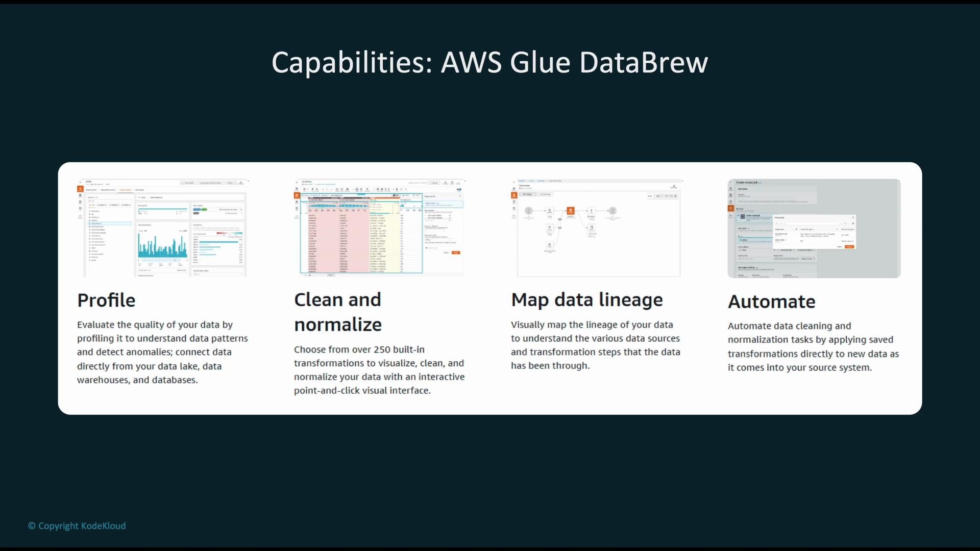Viewport: 980px width, 551px height.
Task: Click the paragraph starting Automate data cleaning
Action: point(813,346)
